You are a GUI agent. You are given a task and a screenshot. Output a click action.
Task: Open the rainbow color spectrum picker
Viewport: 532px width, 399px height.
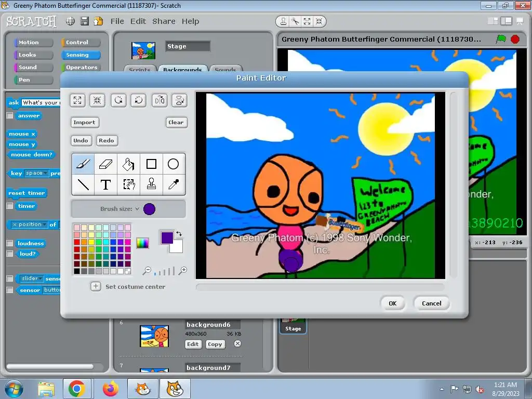[x=142, y=243]
